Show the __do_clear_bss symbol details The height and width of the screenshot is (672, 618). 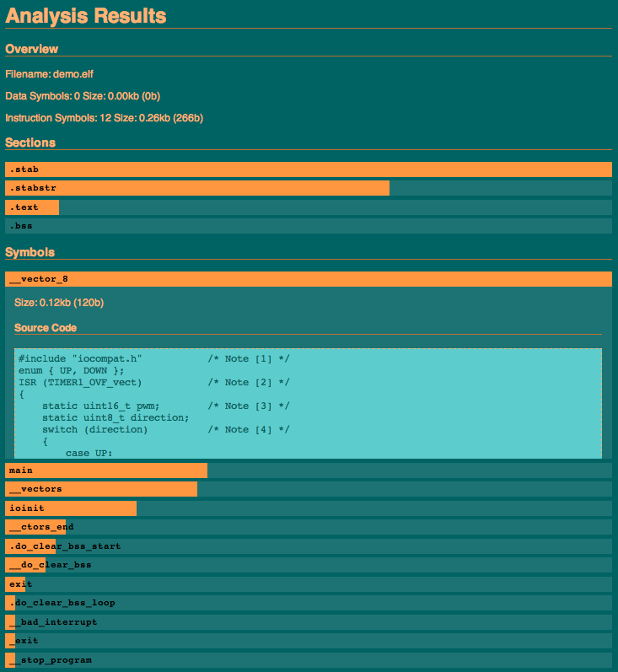point(309,565)
